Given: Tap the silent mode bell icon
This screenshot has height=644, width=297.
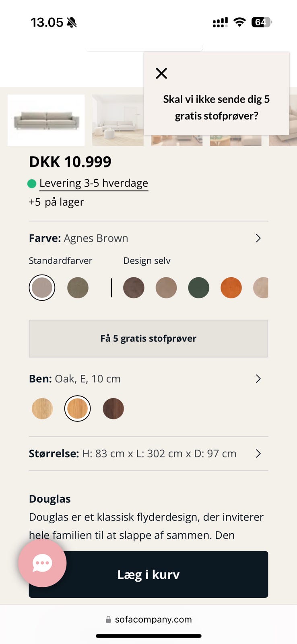Looking at the screenshot, I should [72, 23].
